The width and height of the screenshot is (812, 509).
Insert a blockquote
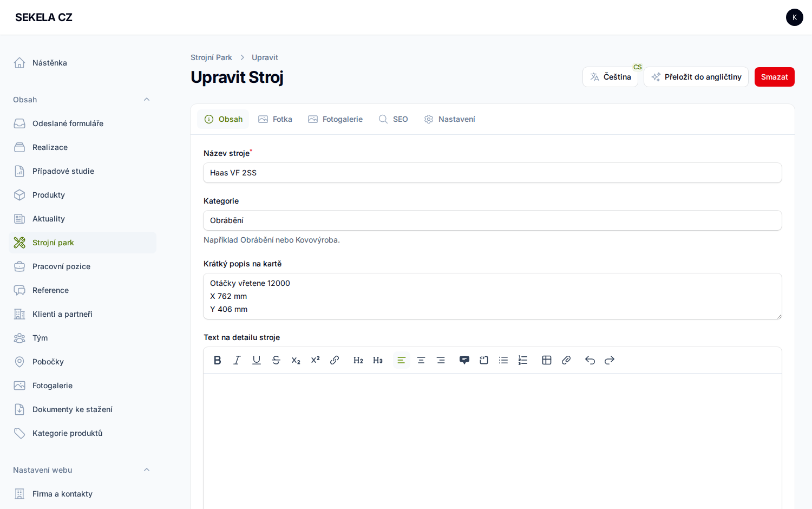464,360
